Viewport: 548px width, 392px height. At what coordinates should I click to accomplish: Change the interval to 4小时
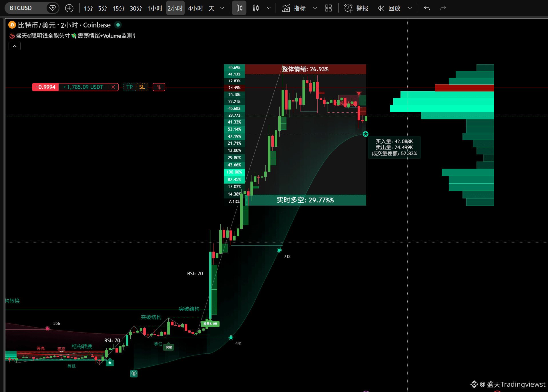coord(196,8)
